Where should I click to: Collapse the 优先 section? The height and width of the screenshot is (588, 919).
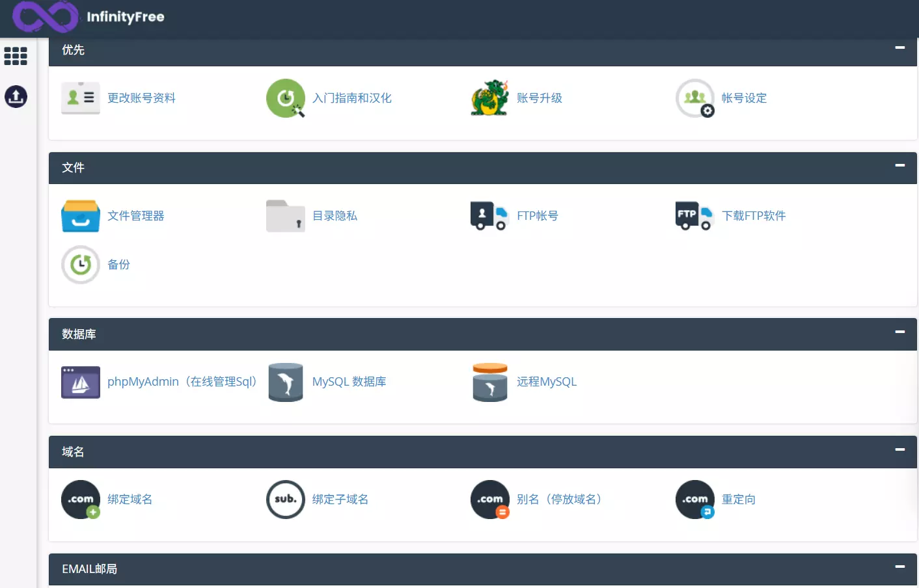coord(901,47)
